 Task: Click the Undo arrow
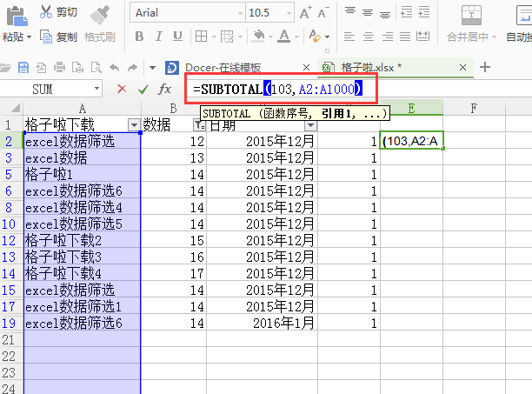pos(115,68)
